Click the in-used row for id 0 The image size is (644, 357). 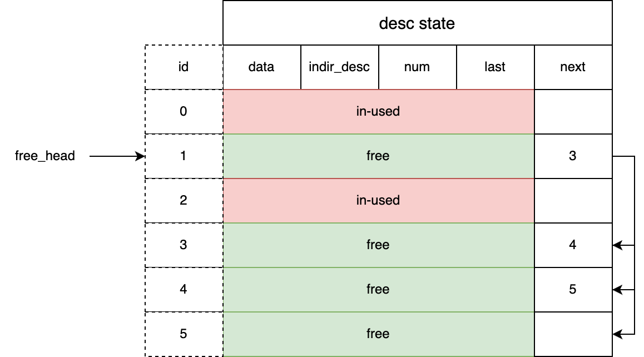click(x=379, y=111)
